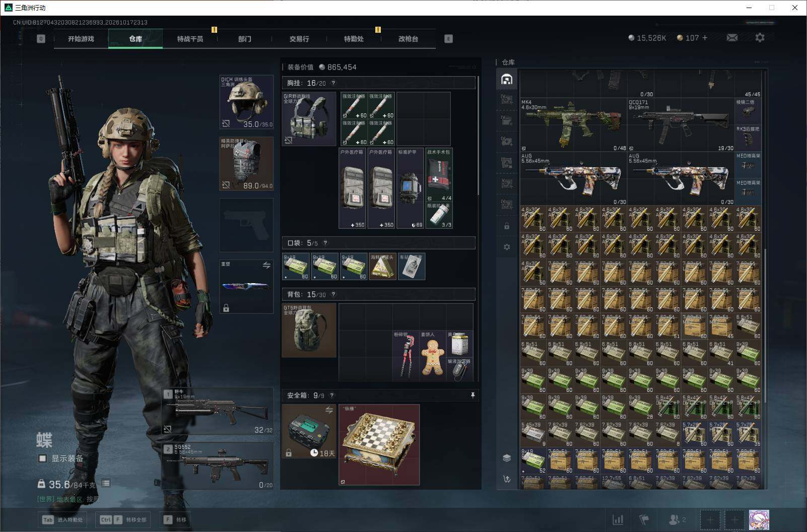
Task: Open the 特战干员 tab
Action: 190,39
